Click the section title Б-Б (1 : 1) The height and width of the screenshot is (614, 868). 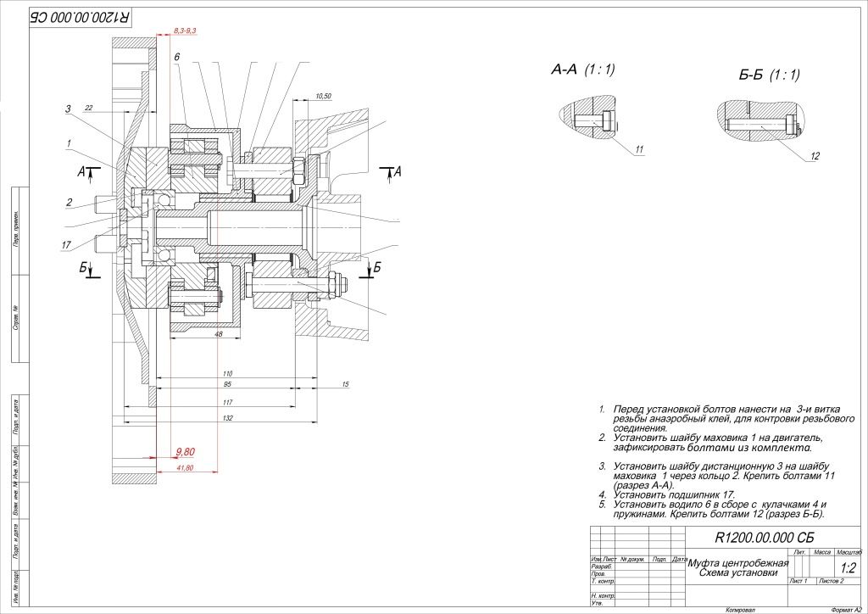pos(769,75)
